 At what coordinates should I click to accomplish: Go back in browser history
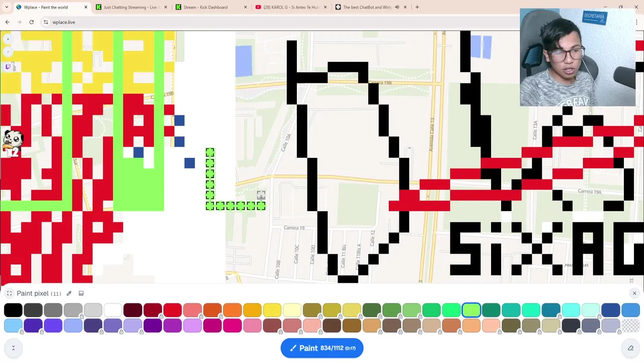7,22
